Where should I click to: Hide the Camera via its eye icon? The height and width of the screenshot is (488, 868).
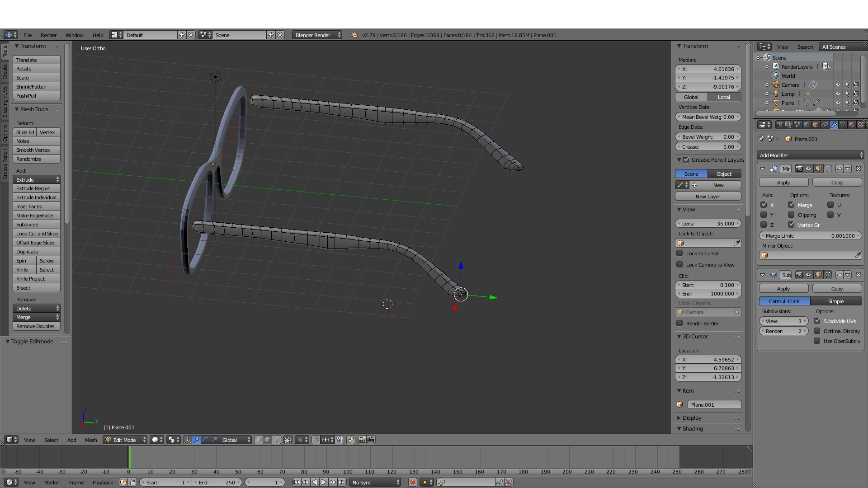click(x=838, y=84)
